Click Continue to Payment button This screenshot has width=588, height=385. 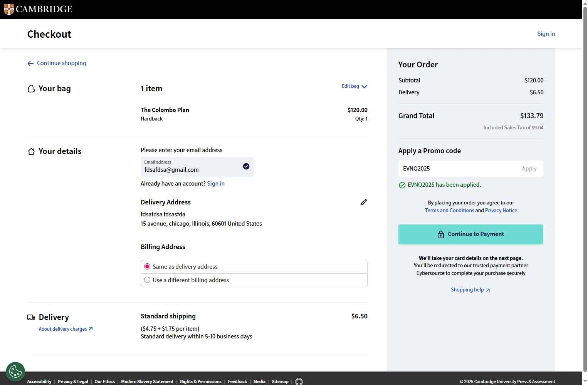[470, 234]
